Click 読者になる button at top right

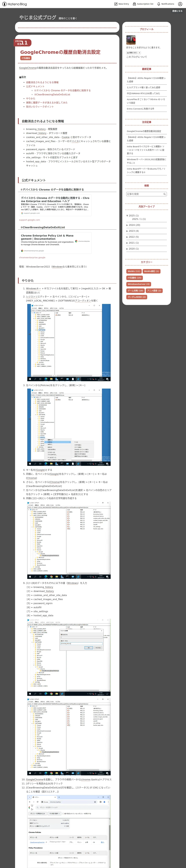pyautogui.click(x=177, y=11)
